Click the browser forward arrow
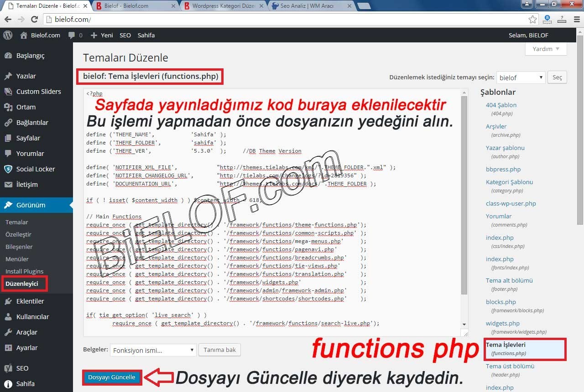This screenshot has height=392, width=584. click(x=21, y=20)
